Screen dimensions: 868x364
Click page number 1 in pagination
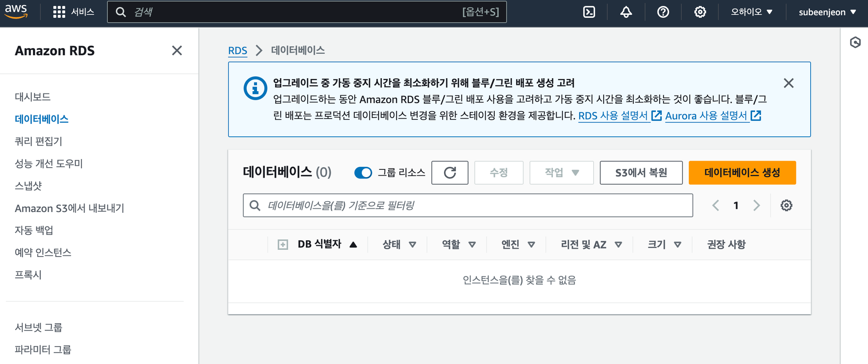click(736, 205)
